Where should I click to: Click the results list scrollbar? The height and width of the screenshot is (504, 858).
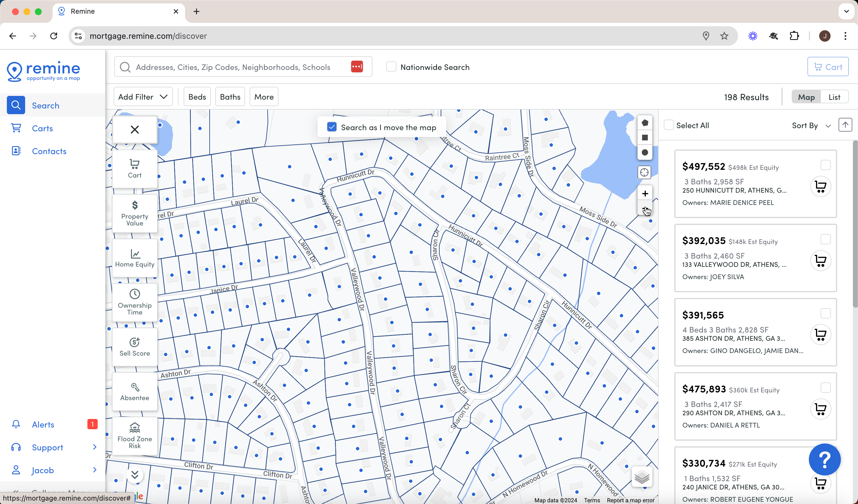[x=855, y=225]
